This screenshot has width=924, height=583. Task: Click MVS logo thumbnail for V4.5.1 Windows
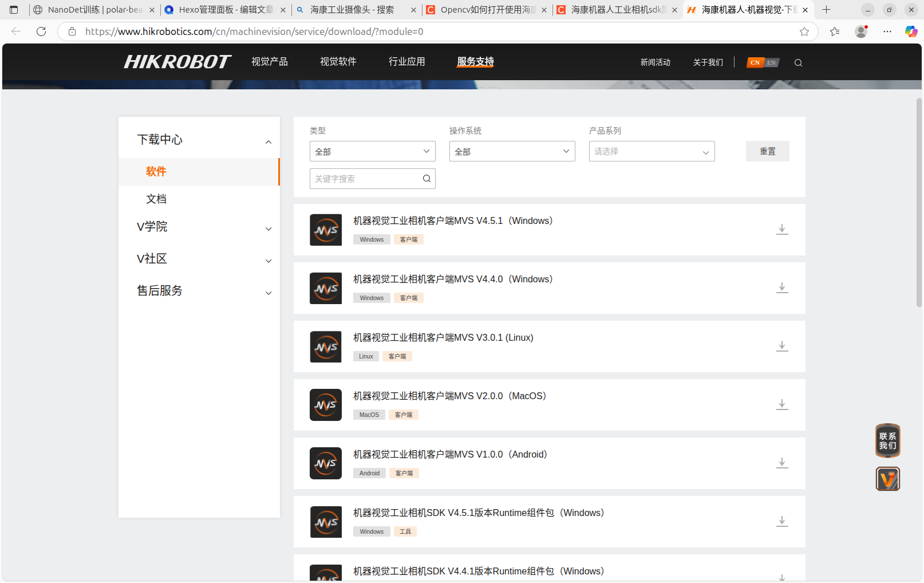326,230
